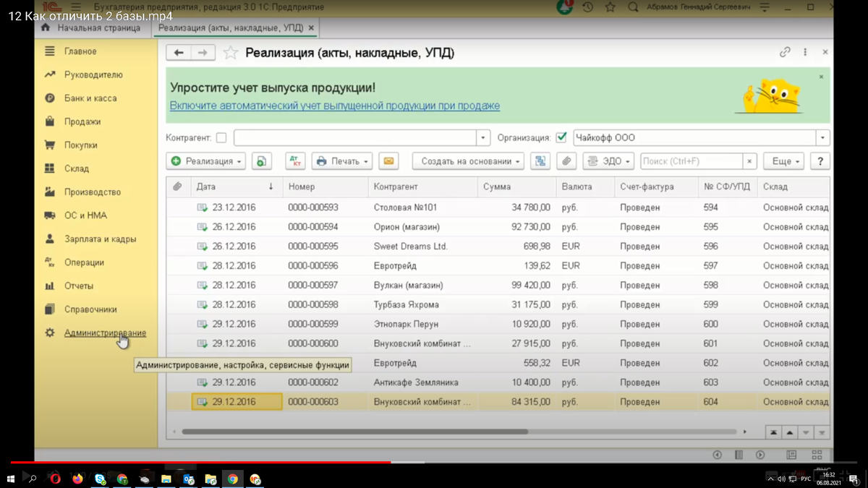868x488 pixels.
Task: Click the Сумма column header
Action: (516, 187)
